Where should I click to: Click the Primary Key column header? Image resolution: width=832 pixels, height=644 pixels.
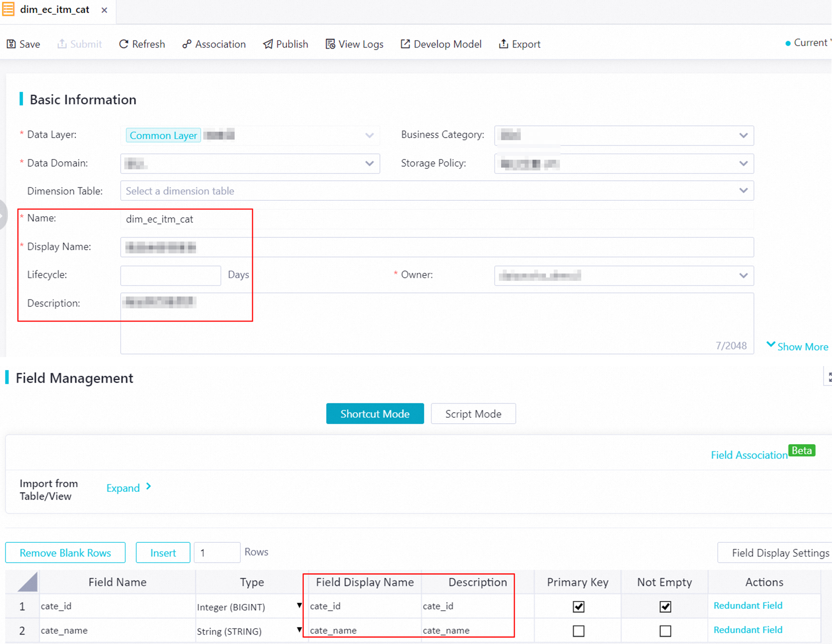coord(578,582)
